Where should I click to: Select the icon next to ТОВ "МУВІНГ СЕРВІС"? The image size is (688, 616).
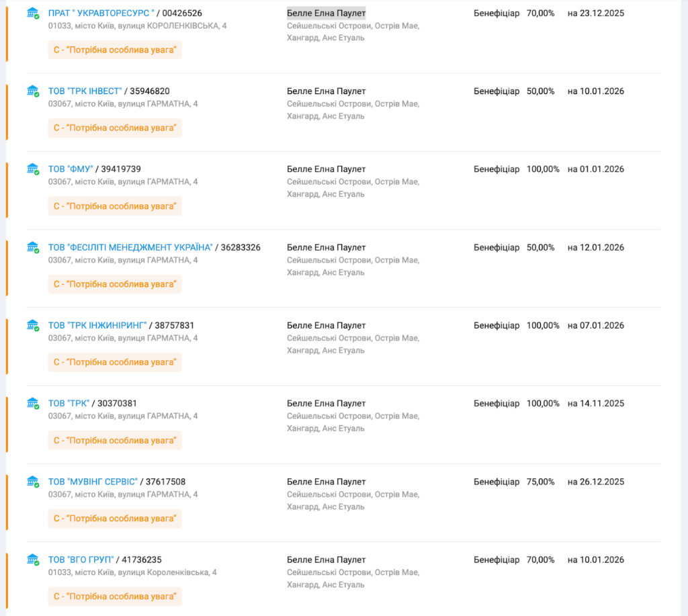point(33,482)
